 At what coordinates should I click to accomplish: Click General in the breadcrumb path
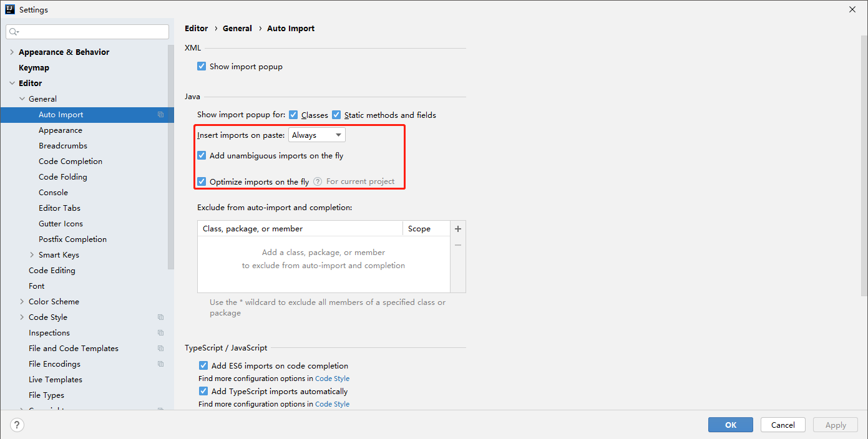point(237,29)
